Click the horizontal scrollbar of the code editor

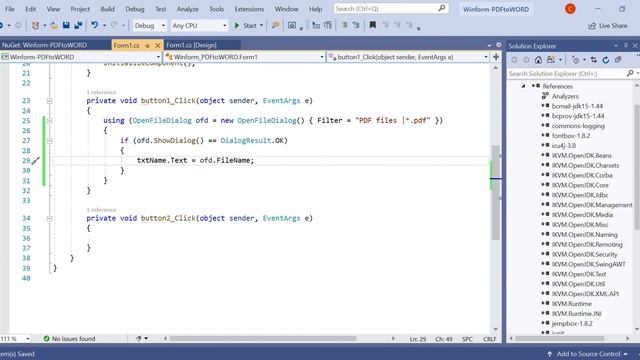263,339
